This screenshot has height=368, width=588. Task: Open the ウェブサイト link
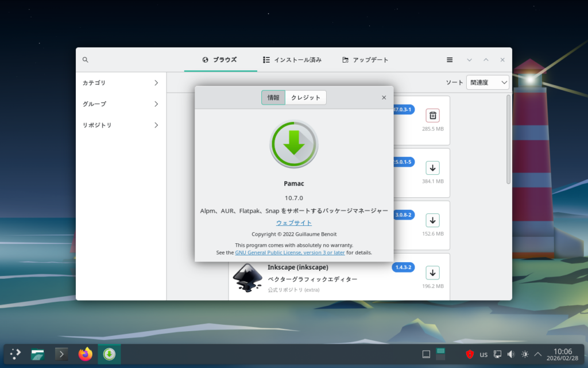point(294,223)
